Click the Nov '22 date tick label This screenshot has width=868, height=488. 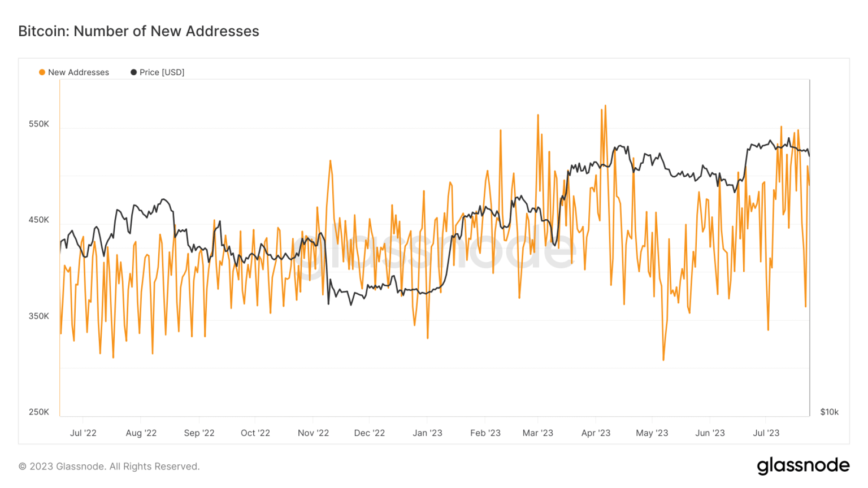[x=313, y=433]
